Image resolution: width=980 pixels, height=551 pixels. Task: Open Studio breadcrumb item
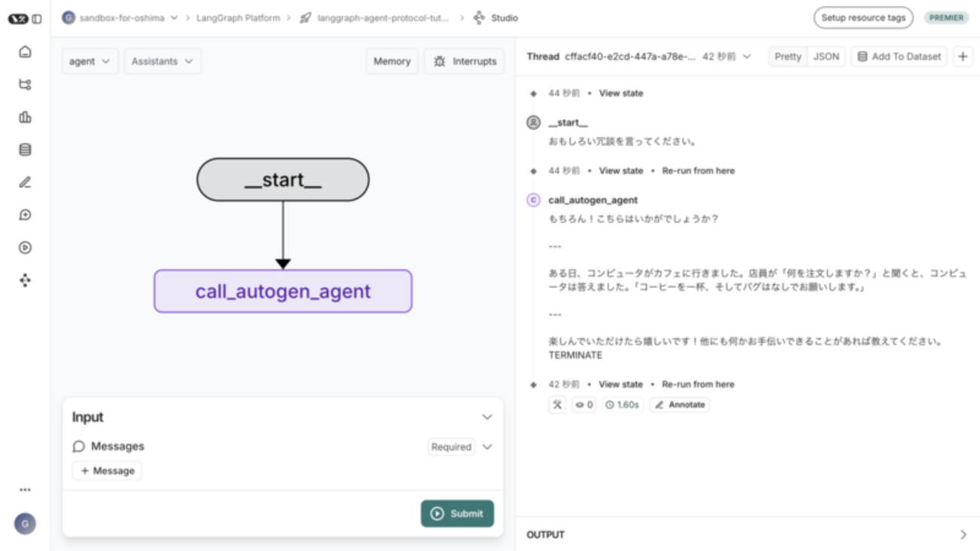[504, 17]
